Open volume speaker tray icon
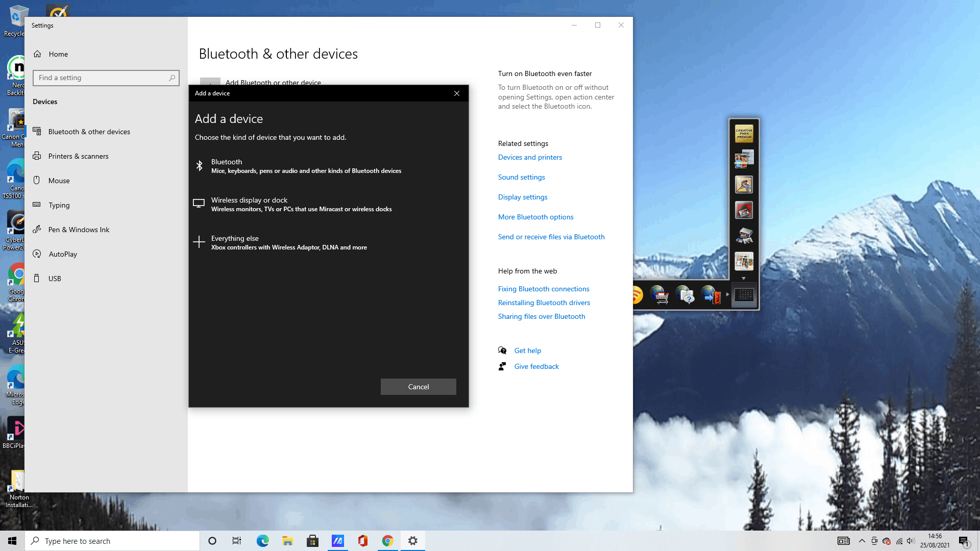Image resolution: width=980 pixels, height=551 pixels. point(911,541)
